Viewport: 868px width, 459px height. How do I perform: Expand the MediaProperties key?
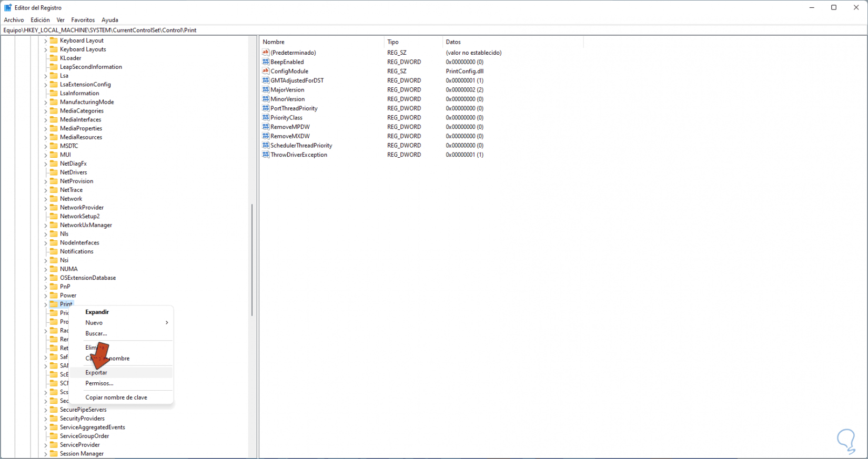click(x=46, y=129)
